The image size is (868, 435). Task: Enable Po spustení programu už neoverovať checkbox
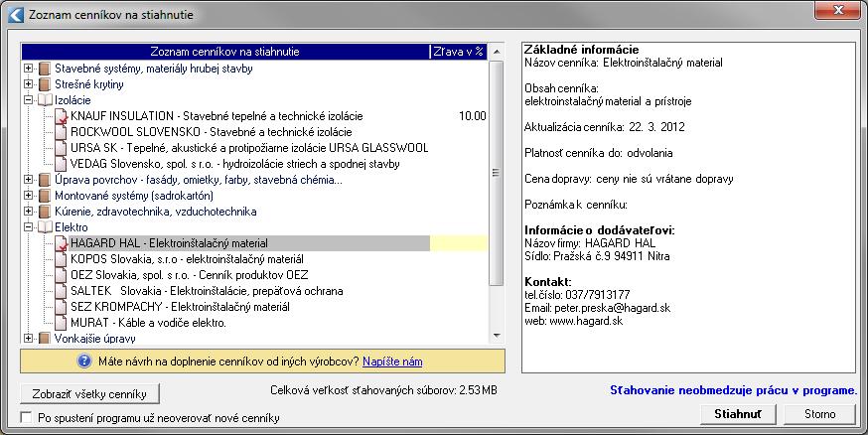click(26, 418)
